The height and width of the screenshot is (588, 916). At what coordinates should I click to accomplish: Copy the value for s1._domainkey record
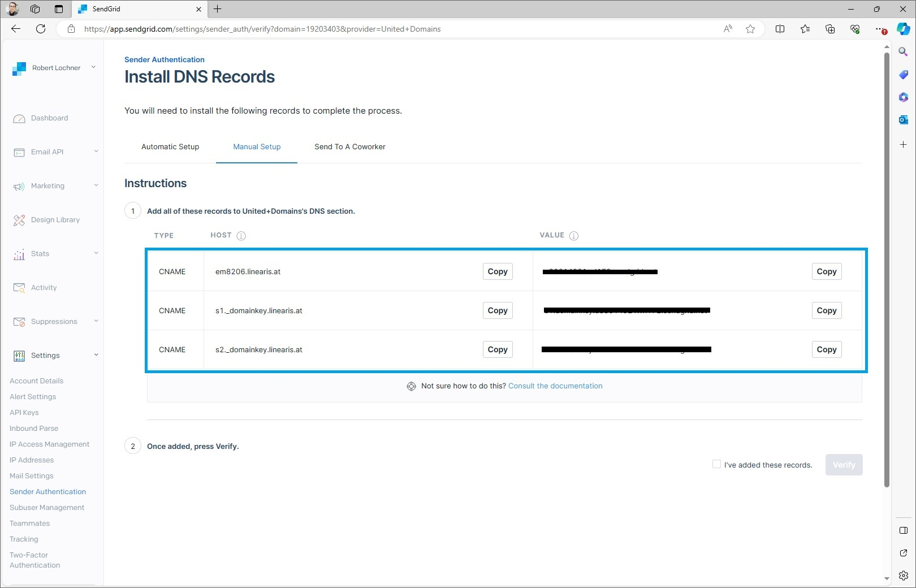point(827,311)
